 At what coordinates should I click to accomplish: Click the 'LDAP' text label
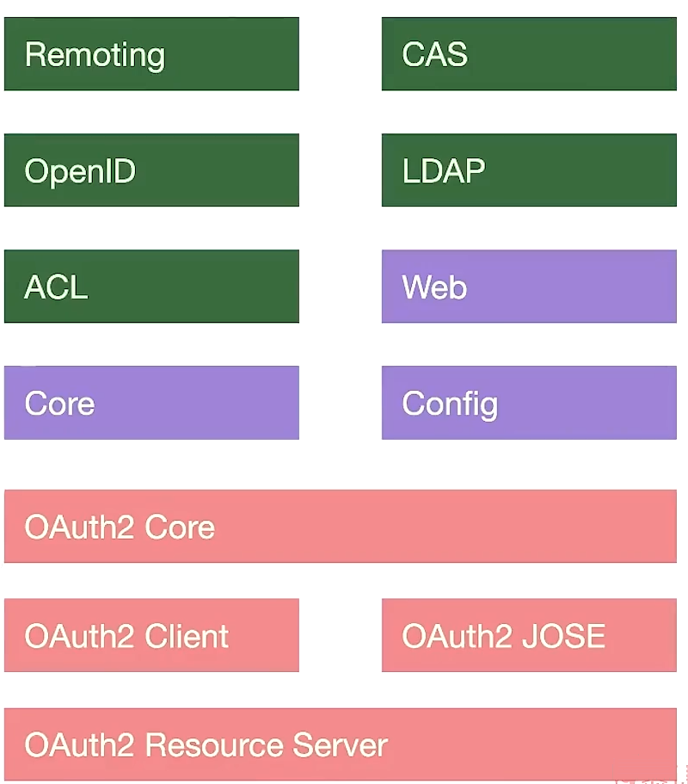(443, 170)
